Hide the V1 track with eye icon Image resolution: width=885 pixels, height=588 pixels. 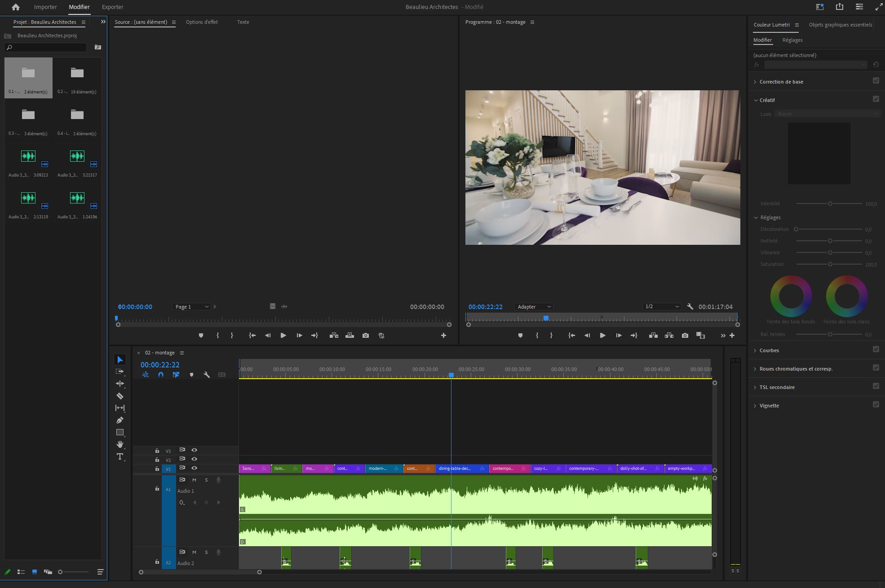(194, 468)
